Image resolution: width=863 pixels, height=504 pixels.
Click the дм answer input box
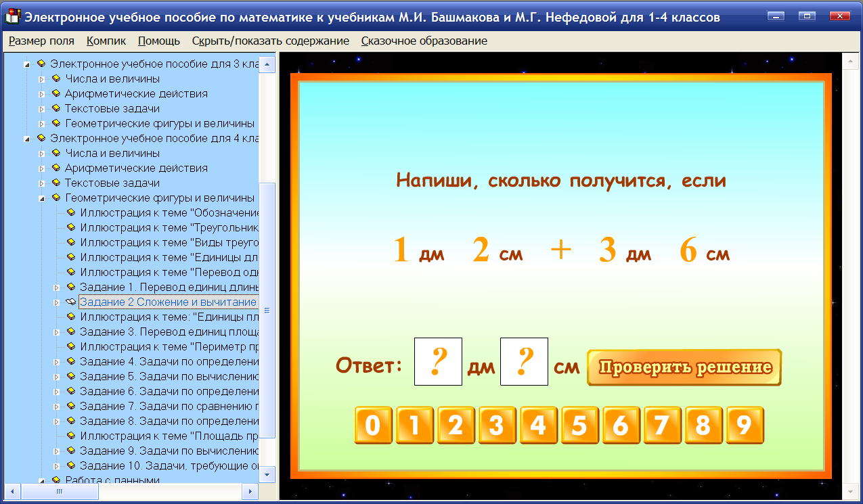click(437, 361)
